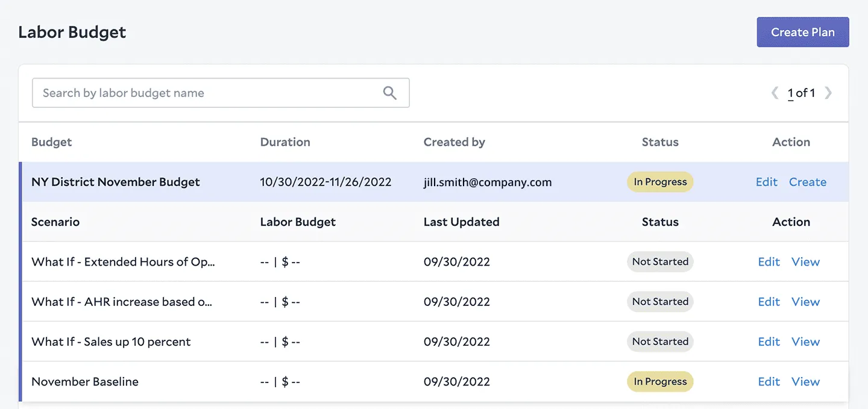
Task: Select the November Baseline scenario name
Action: click(85, 381)
